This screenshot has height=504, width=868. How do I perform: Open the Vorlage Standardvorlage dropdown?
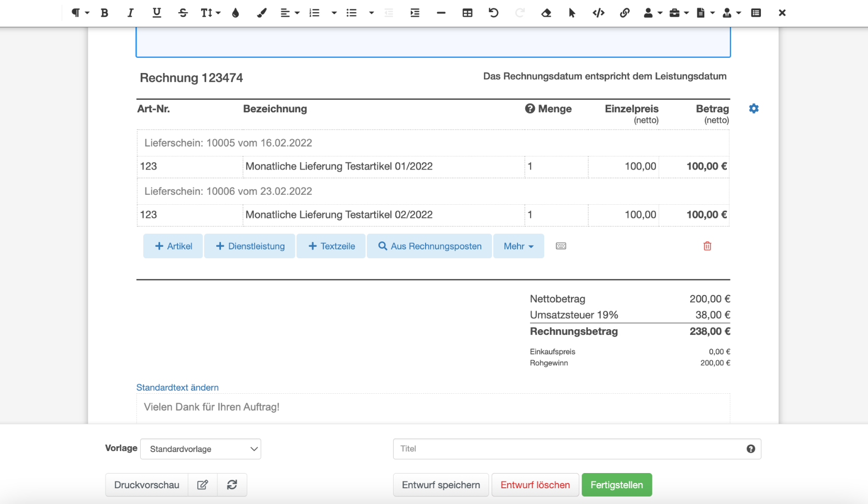(x=200, y=449)
